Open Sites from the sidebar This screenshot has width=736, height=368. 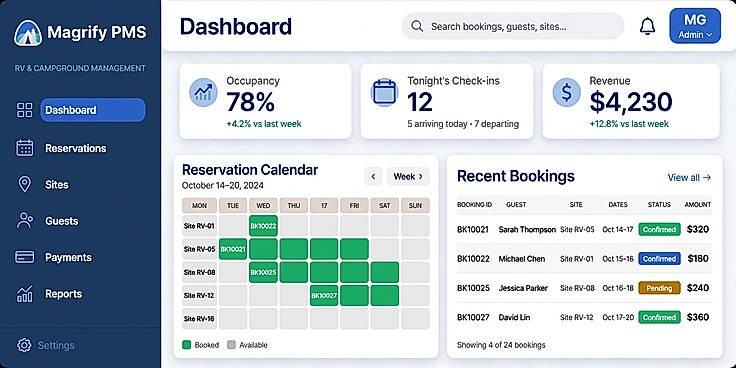[57, 184]
